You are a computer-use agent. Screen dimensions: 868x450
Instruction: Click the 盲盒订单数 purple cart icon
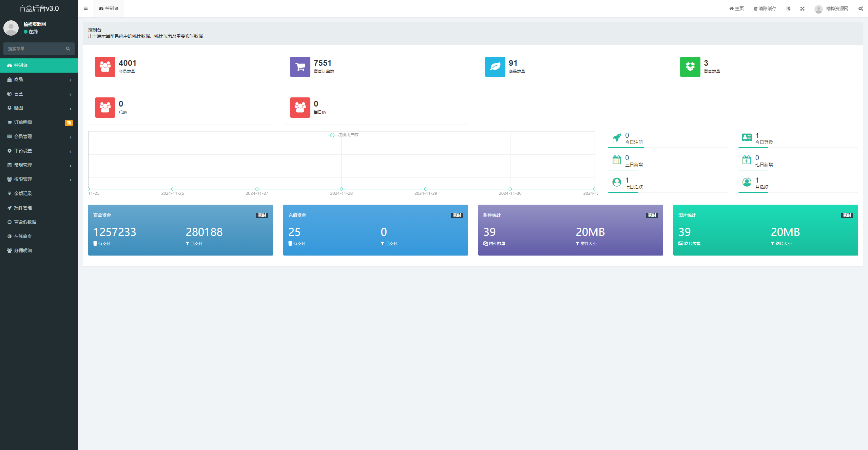pyautogui.click(x=300, y=67)
